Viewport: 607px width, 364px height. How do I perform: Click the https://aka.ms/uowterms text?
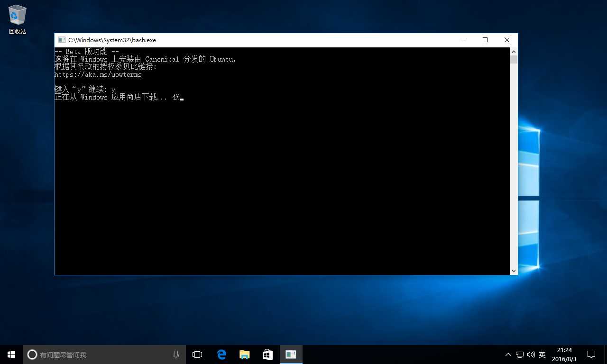98,74
